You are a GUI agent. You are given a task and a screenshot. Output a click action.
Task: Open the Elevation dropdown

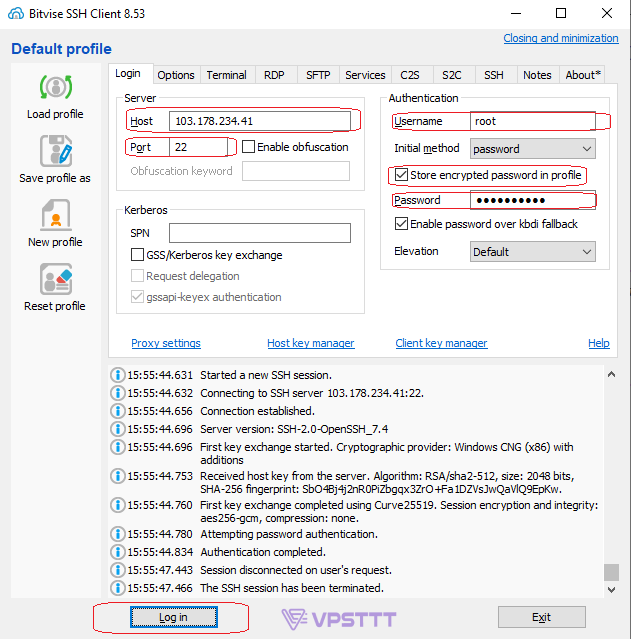[x=532, y=252]
